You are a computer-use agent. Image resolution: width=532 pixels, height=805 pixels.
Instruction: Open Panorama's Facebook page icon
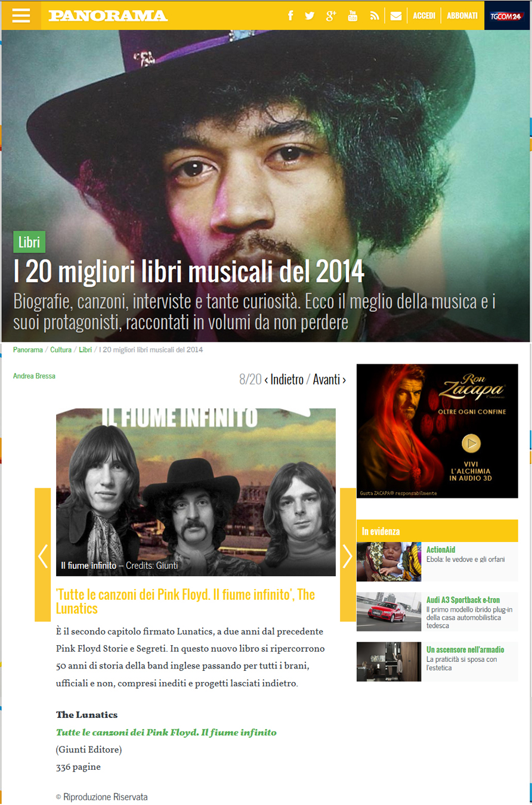(x=290, y=16)
